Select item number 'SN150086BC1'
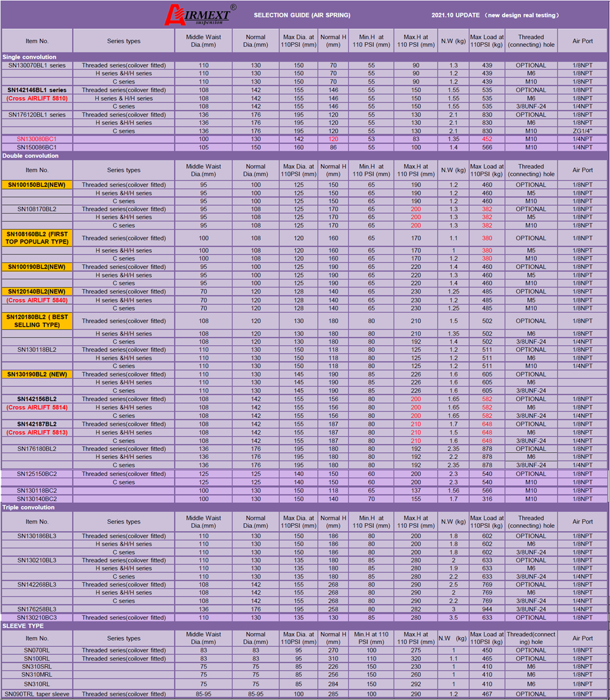The height and width of the screenshot is (700, 610). (37, 147)
